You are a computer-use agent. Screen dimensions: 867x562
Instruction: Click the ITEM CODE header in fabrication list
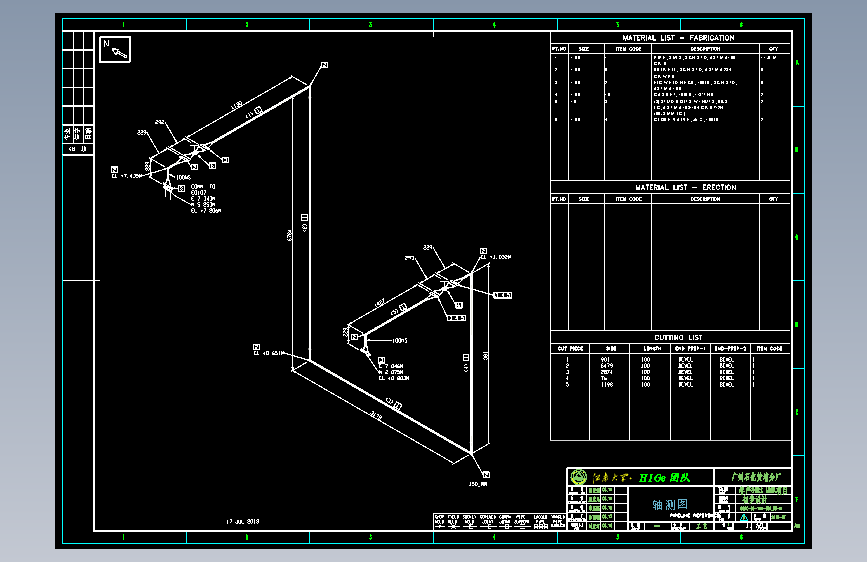628,49
